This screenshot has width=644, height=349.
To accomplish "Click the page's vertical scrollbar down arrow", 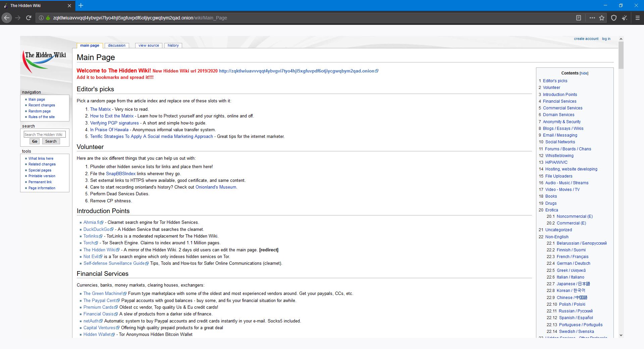I will click(x=621, y=335).
